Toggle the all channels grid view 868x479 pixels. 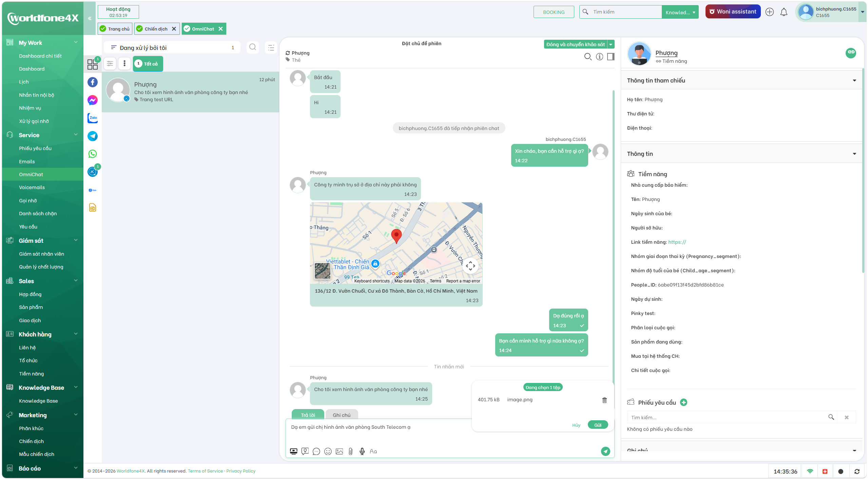tap(93, 64)
